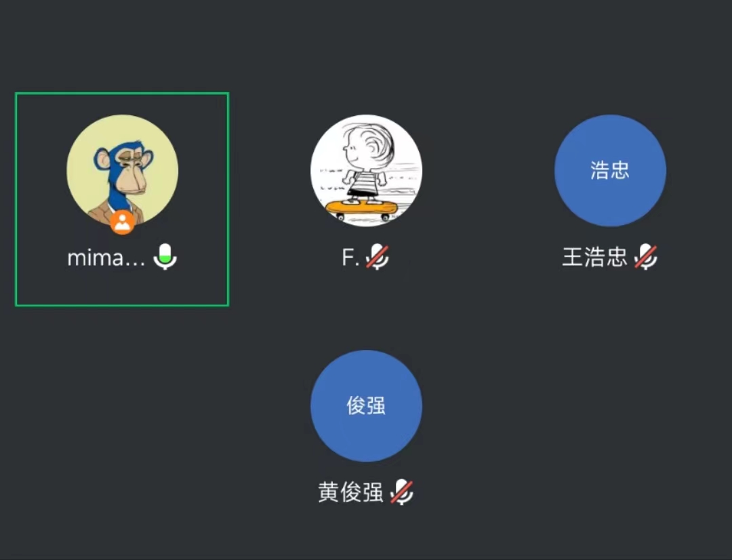Click the orange host badge on monkey avatar

(x=122, y=222)
